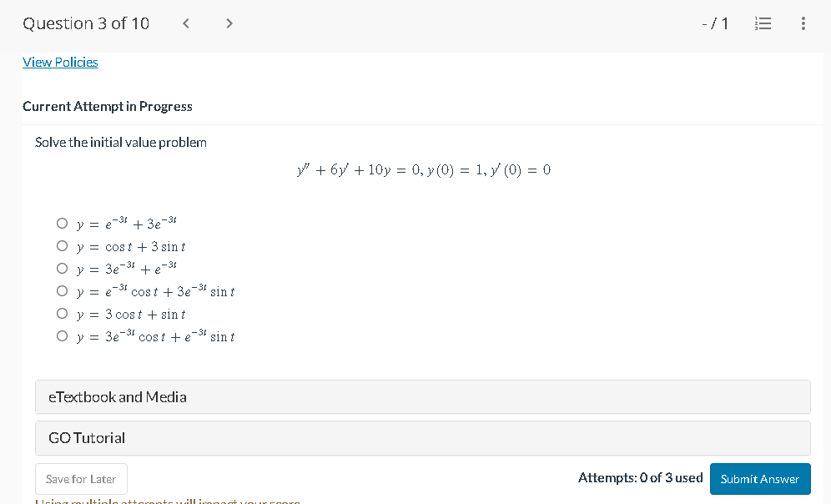
Task: Click the Current Attempt in Progress label
Action: coord(108,106)
